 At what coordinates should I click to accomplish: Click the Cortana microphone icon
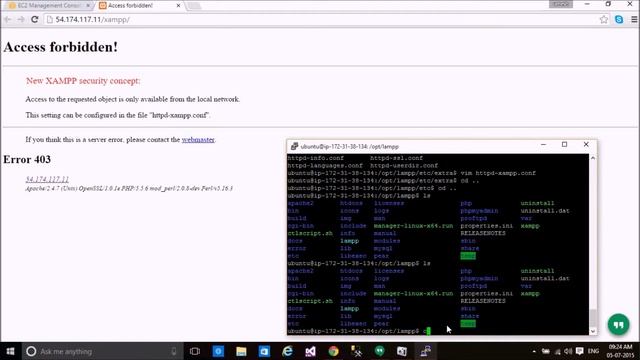click(x=174, y=351)
